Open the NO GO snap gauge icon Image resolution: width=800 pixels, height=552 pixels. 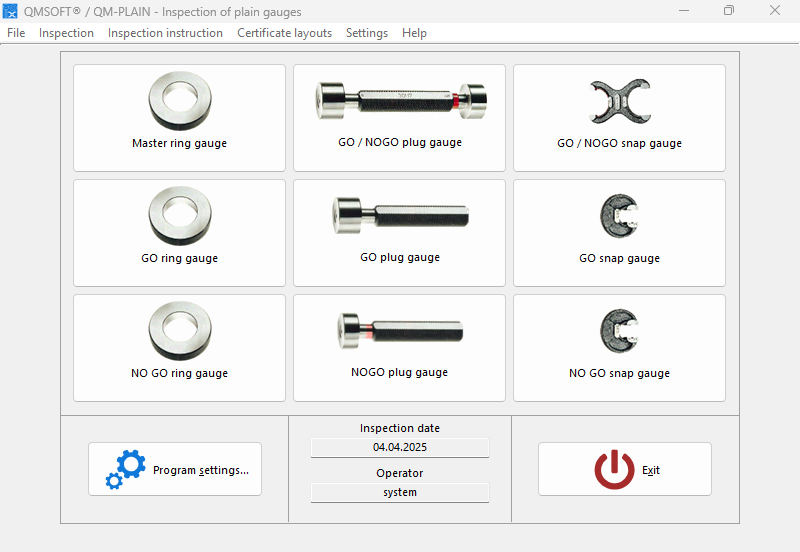619,331
